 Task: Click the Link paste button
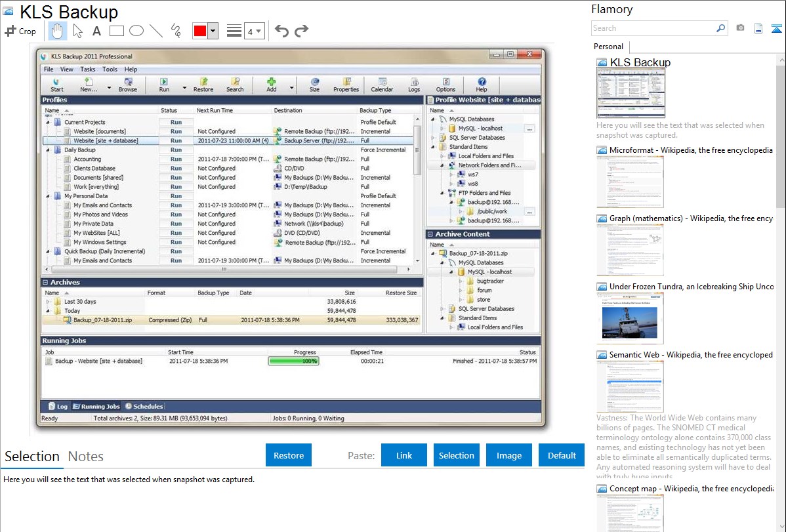404,455
